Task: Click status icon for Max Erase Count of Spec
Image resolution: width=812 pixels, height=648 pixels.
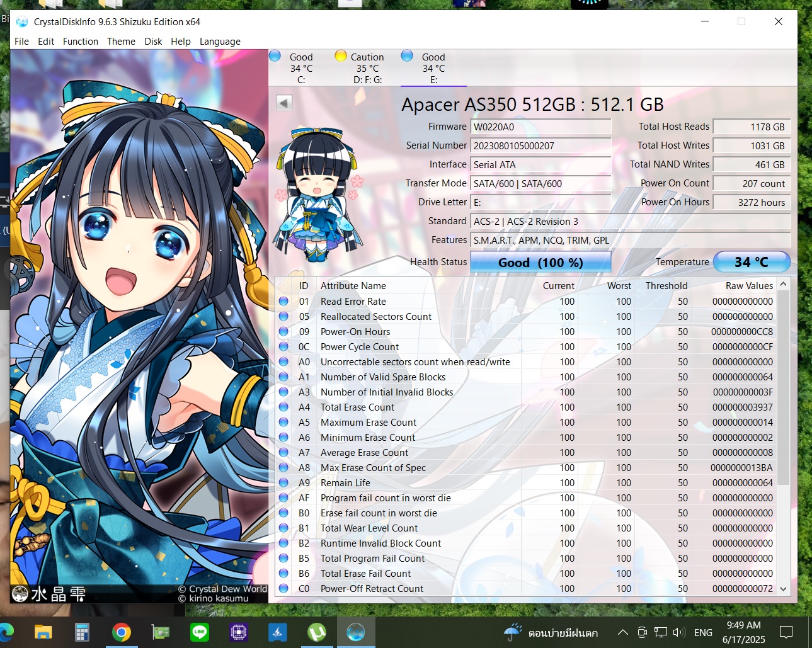Action: point(283,468)
